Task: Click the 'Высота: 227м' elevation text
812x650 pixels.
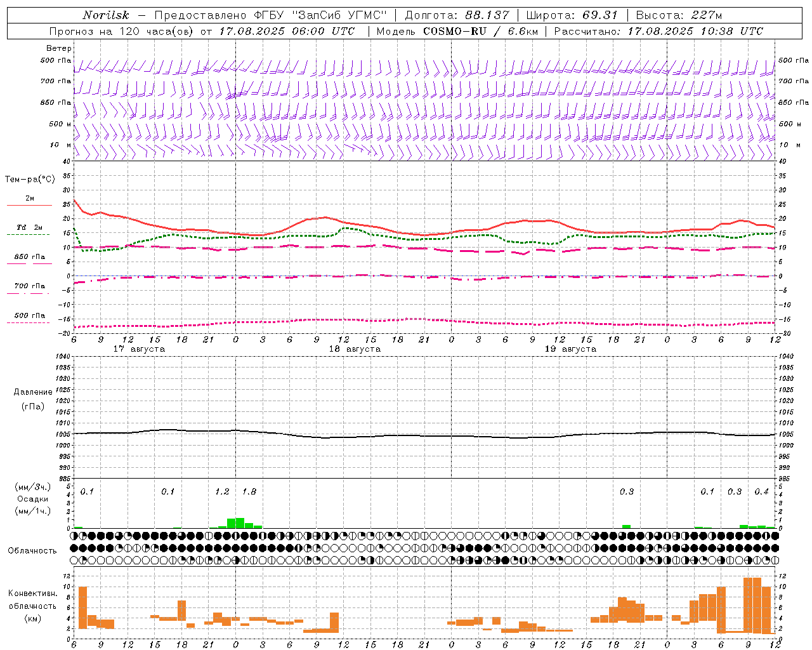Action: click(x=679, y=15)
